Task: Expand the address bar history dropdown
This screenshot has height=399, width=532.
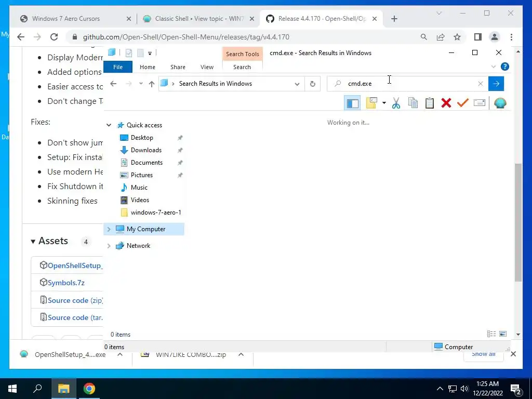Action: click(x=297, y=84)
